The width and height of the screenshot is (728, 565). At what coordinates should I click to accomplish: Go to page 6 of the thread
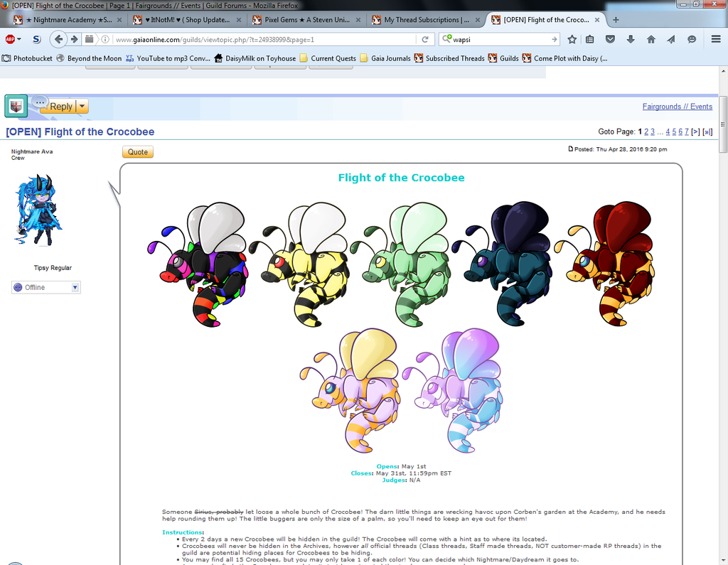[x=680, y=132]
